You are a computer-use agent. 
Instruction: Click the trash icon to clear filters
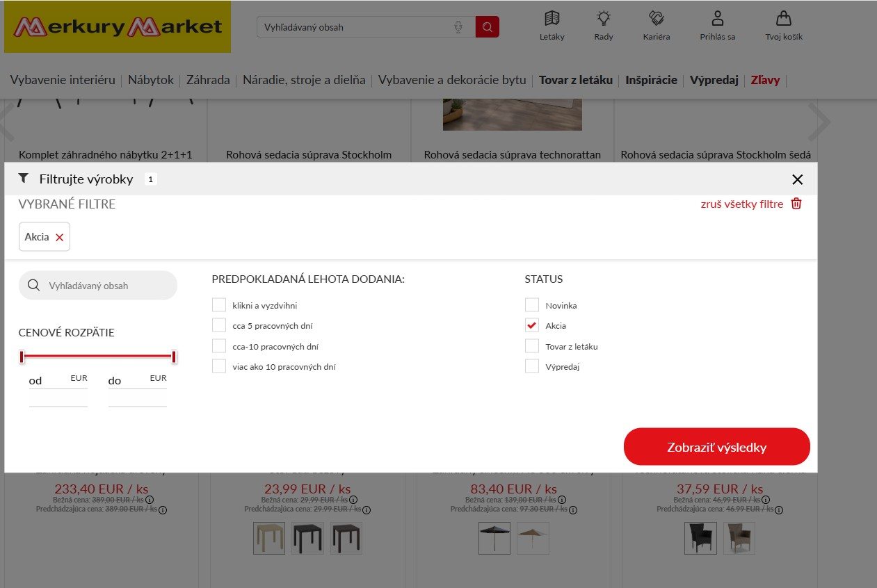797,204
